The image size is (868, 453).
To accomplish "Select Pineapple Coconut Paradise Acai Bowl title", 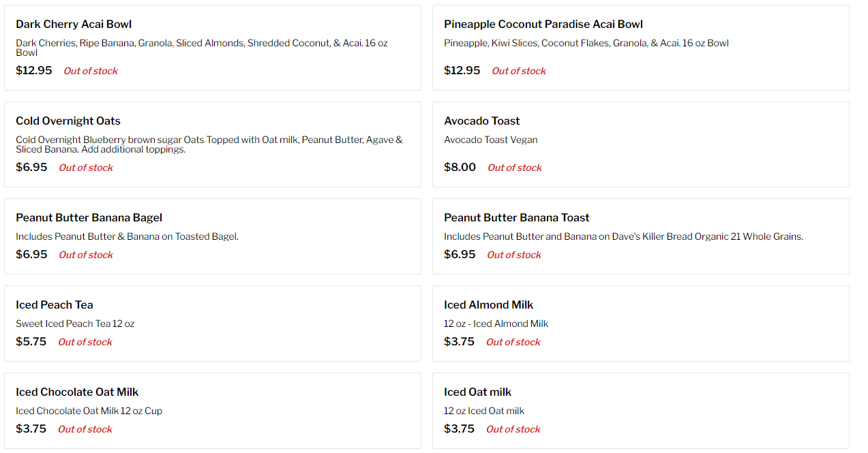I will [543, 25].
